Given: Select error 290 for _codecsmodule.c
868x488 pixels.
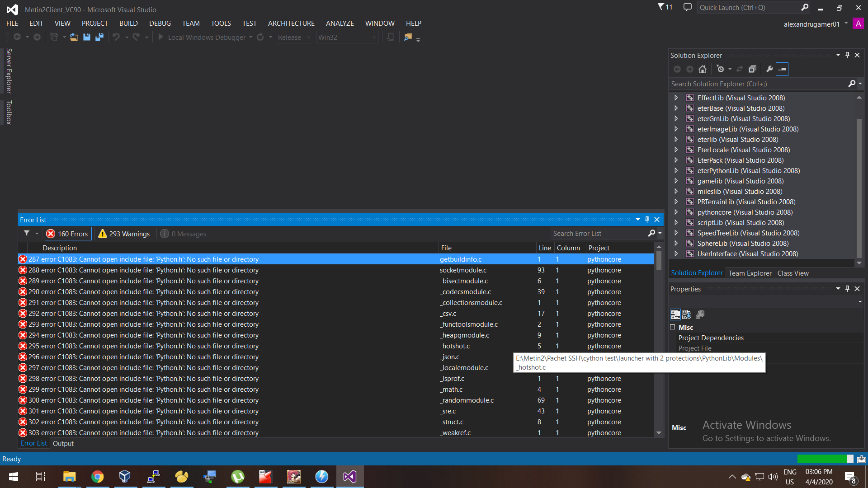Looking at the screenshot, I should [336, 291].
